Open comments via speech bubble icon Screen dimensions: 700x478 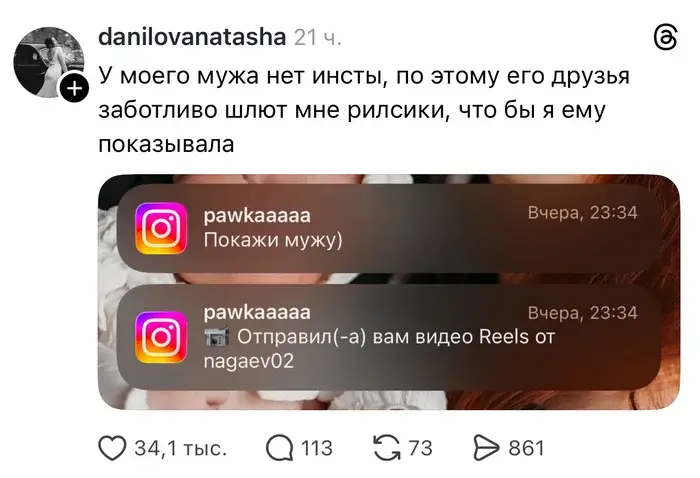click(x=279, y=448)
